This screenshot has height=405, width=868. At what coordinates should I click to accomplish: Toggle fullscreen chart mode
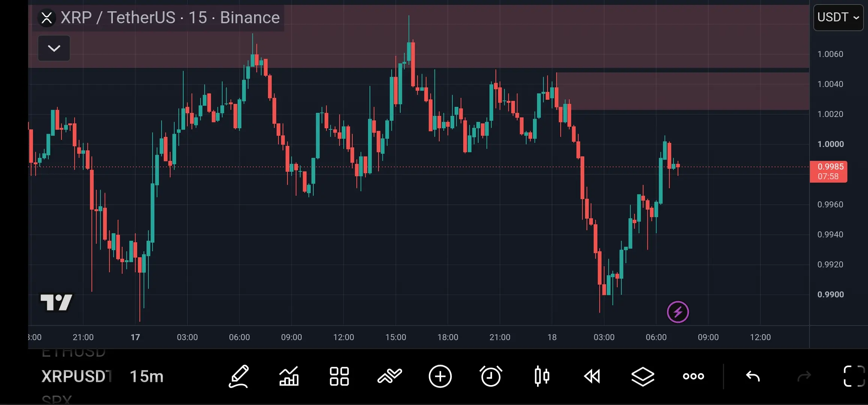854,376
